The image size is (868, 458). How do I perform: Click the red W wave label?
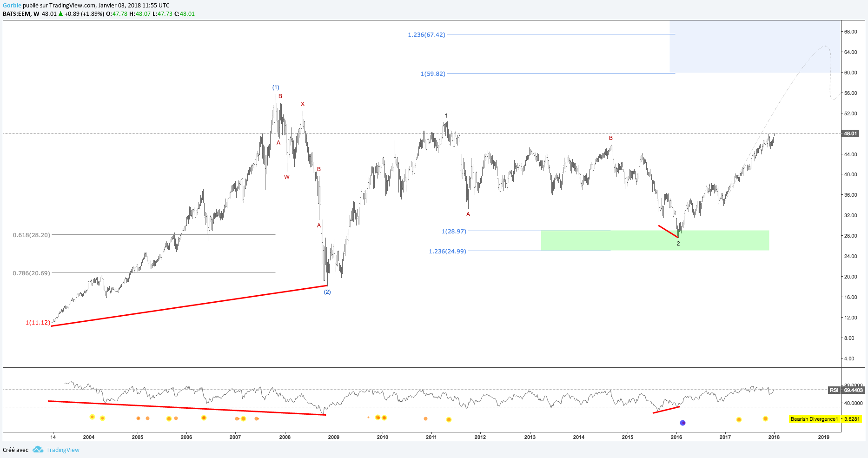[287, 177]
